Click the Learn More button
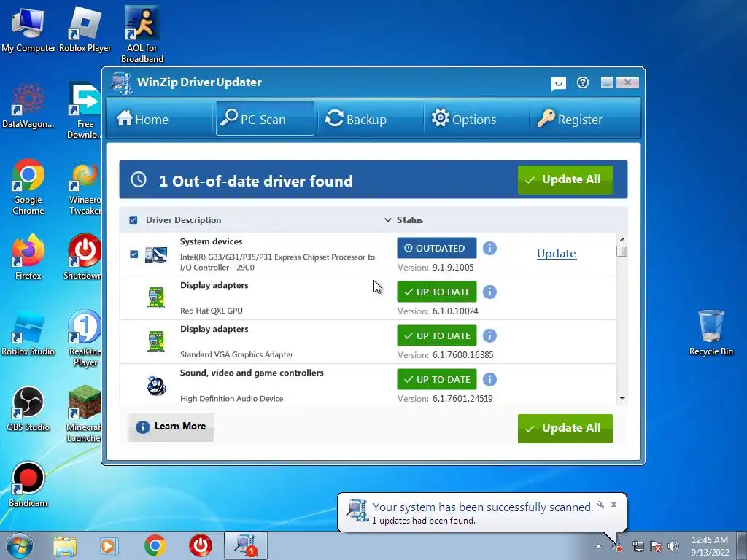The height and width of the screenshot is (560, 747). coord(171,427)
